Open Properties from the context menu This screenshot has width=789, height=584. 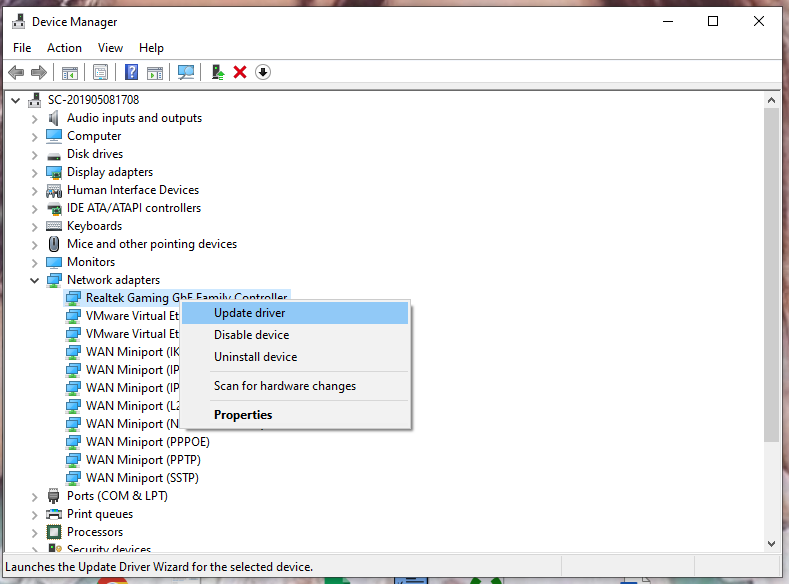295,415
